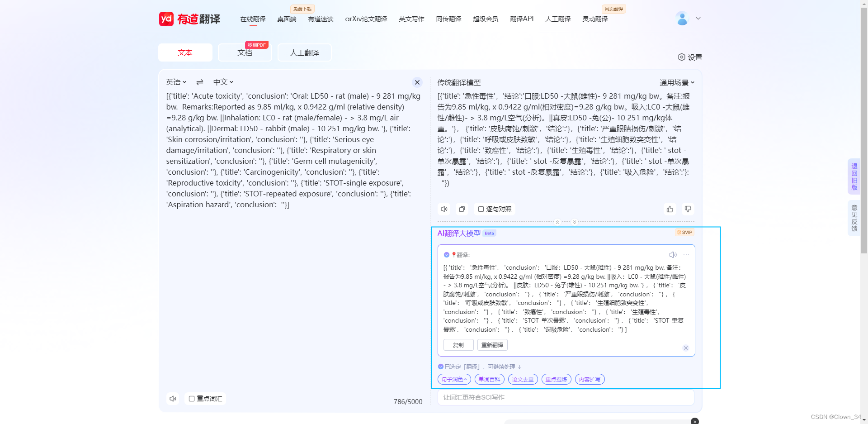Play pronunciation of the source English text
This screenshot has width=868, height=424.
click(x=173, y=399)
